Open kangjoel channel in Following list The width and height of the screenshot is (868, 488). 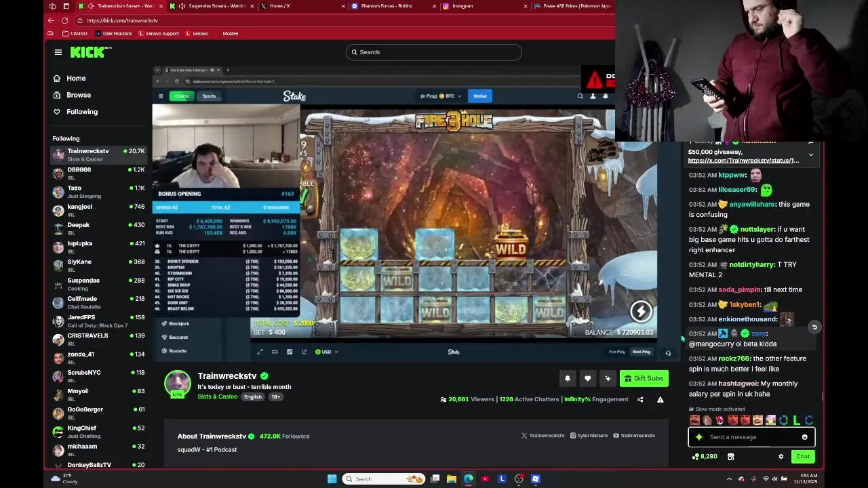click(99, 210)
